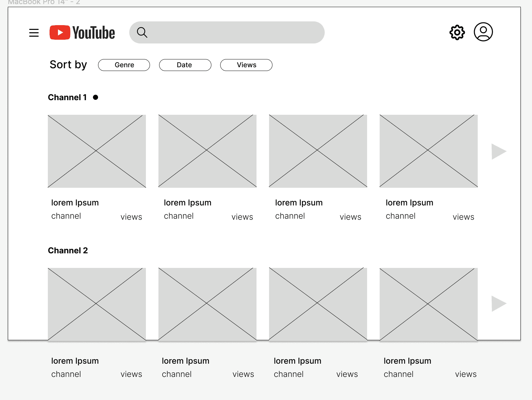The height and width of the screenshot is (400, 532).
Task: Click the Sort by label
Action: pyautogui.click(x=68, y=65)
